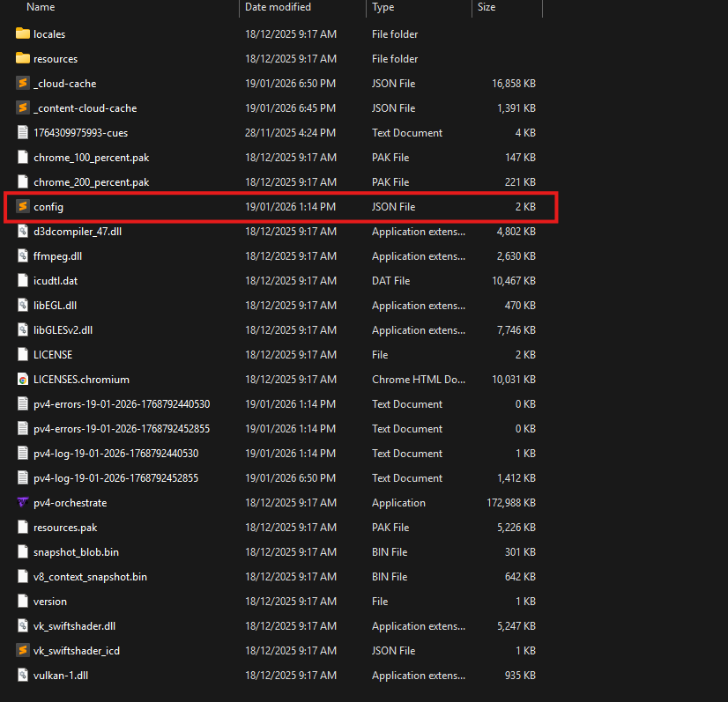Viewport: 728px width, 702px height.
Task: Select the _cloud-cache file name
Action: tap(65, 84)
